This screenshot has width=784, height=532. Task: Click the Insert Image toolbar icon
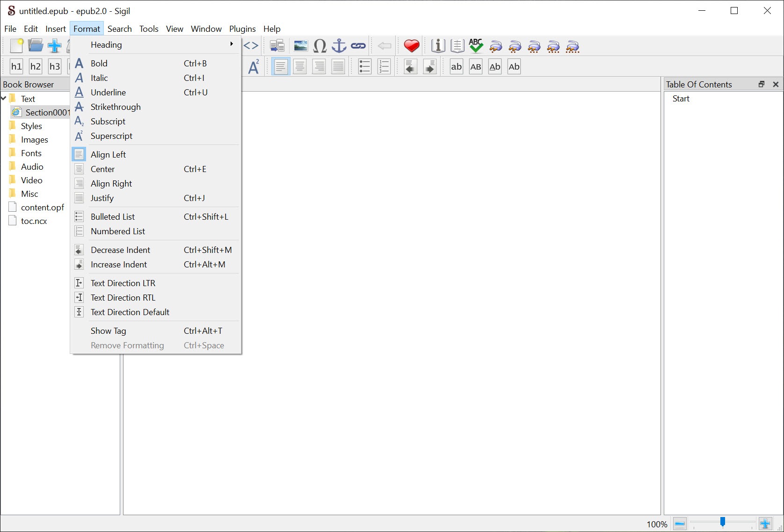[300, 46]
